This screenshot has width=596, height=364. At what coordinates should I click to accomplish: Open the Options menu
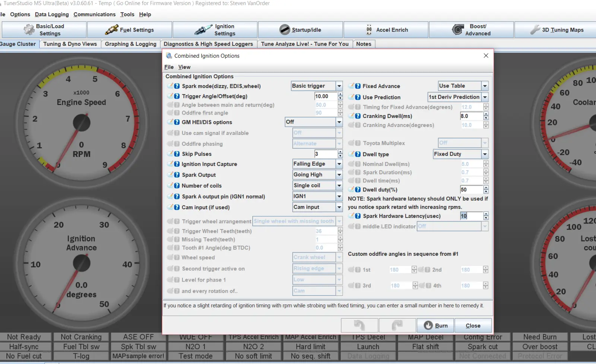click(20, 15)
